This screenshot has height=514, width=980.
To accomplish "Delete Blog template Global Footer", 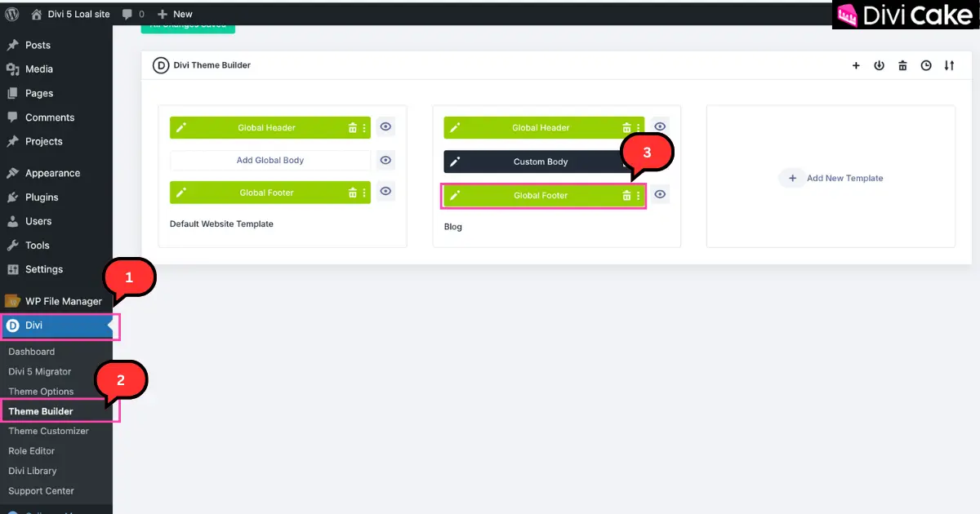I will click(x=627, y=196).
